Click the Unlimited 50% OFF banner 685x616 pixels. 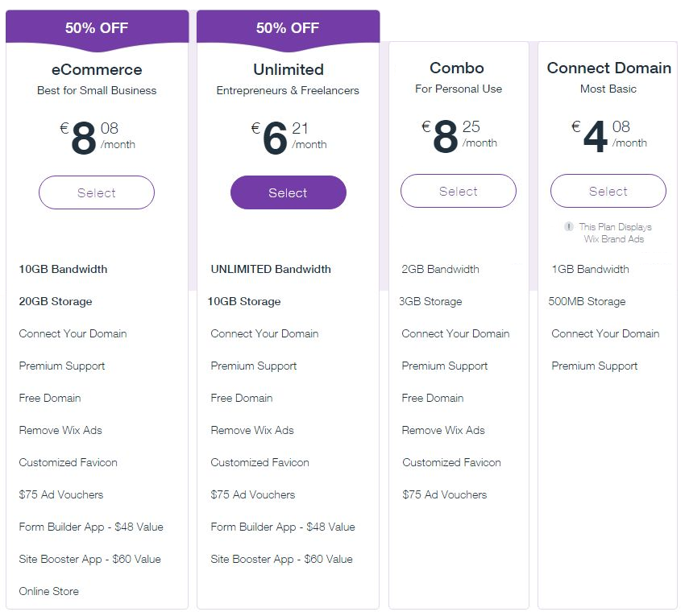pyautogui.click(x=289, y=29)
